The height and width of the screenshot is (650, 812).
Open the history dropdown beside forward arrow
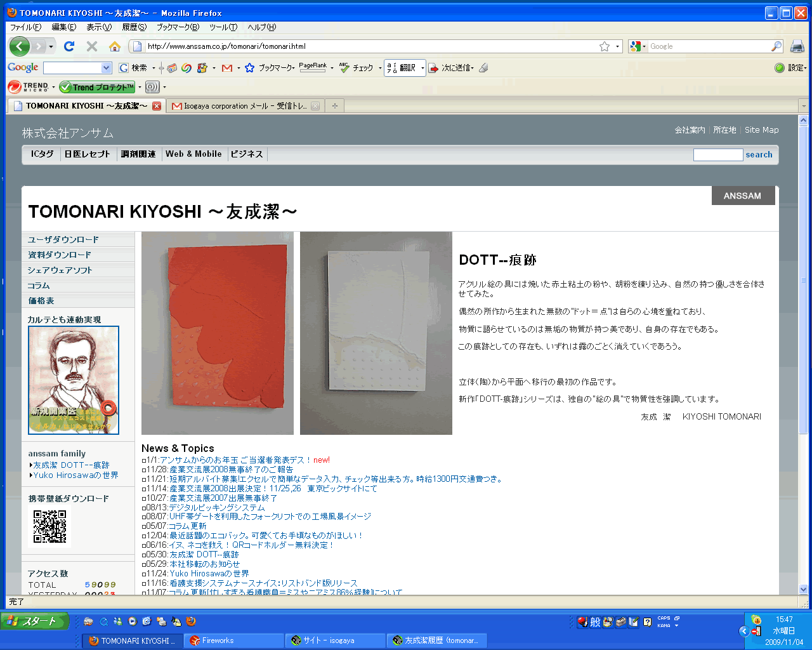coord(51,46)
